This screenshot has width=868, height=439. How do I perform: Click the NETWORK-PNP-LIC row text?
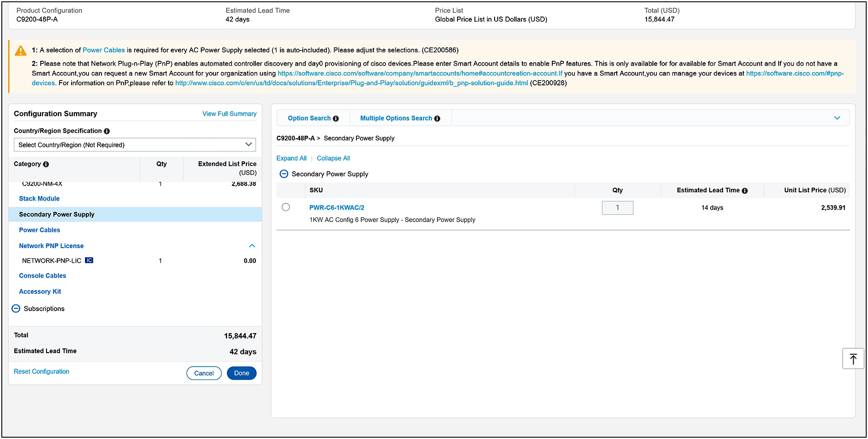pos(51,261)
